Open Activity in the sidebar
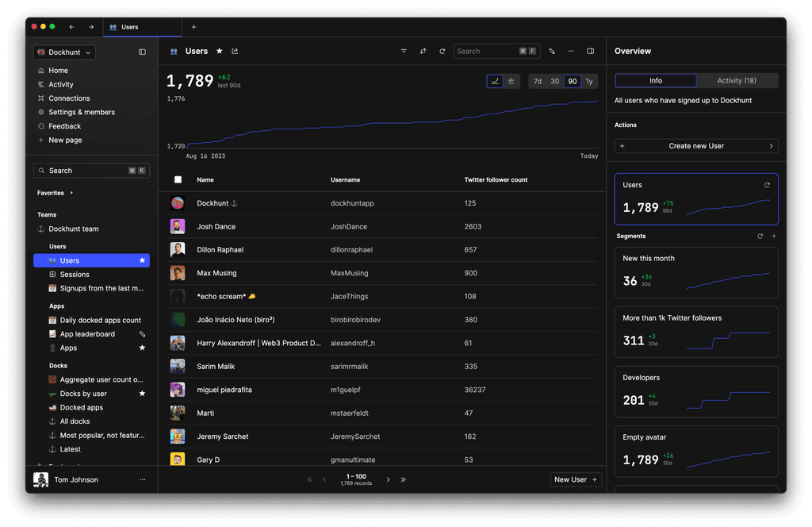The image size is (812, 527). coord(60,84)
